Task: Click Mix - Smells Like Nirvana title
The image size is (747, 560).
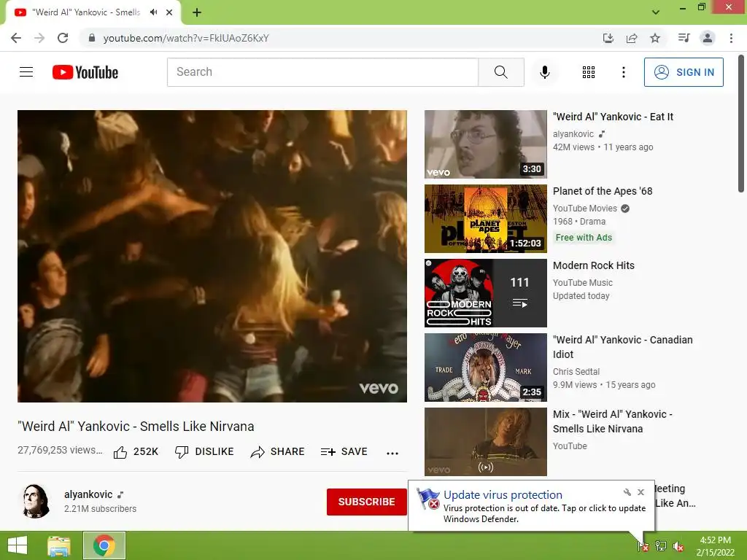Action: [x=613, y=421]
